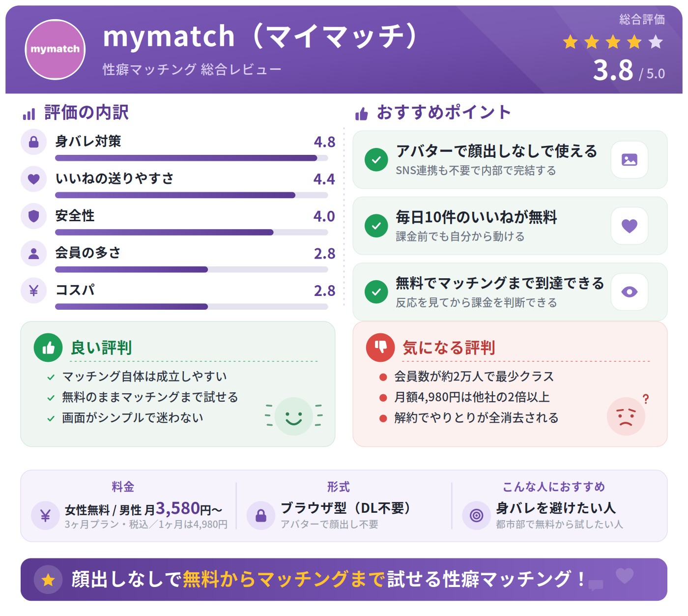Click the first gold star of 総合評価
688x616 pixels.
click(x=570, y=42)
